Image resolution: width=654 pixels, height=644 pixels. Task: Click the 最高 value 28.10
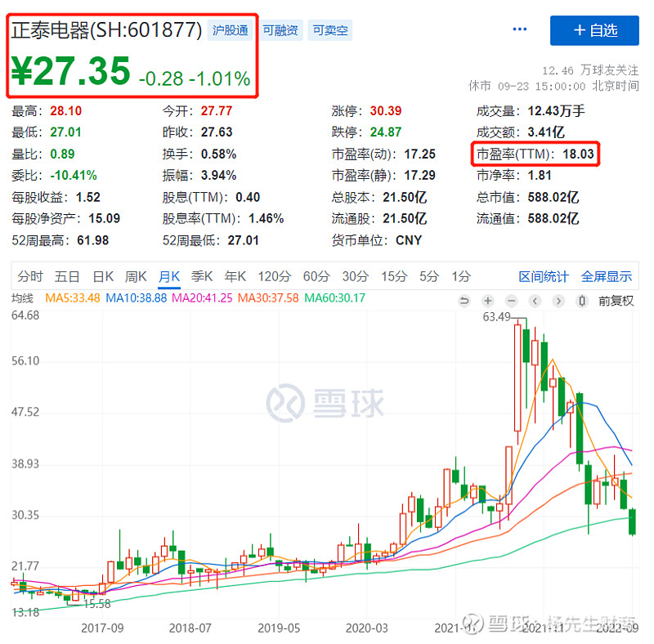click(x=66, y=111)
